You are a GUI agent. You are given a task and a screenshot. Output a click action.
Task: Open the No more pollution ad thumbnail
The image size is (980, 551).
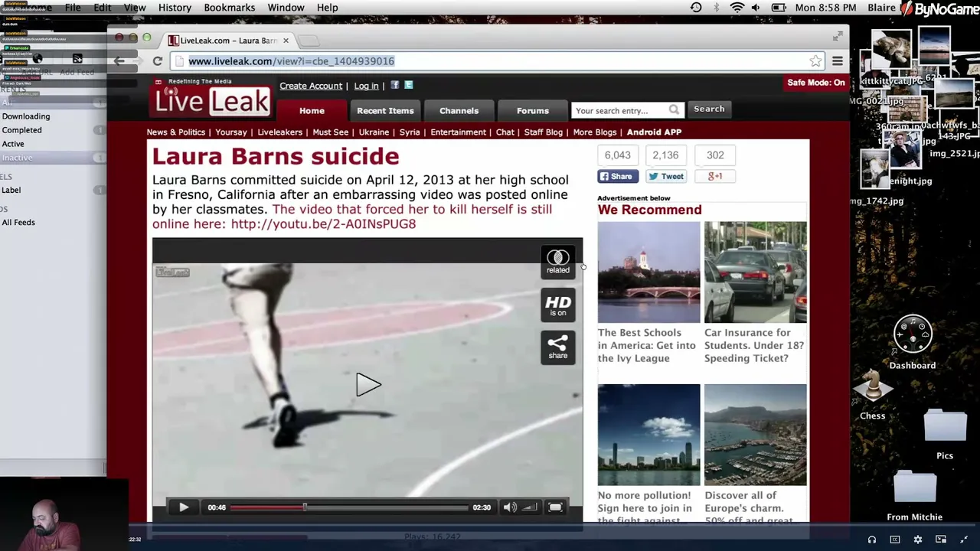[648, 435]
